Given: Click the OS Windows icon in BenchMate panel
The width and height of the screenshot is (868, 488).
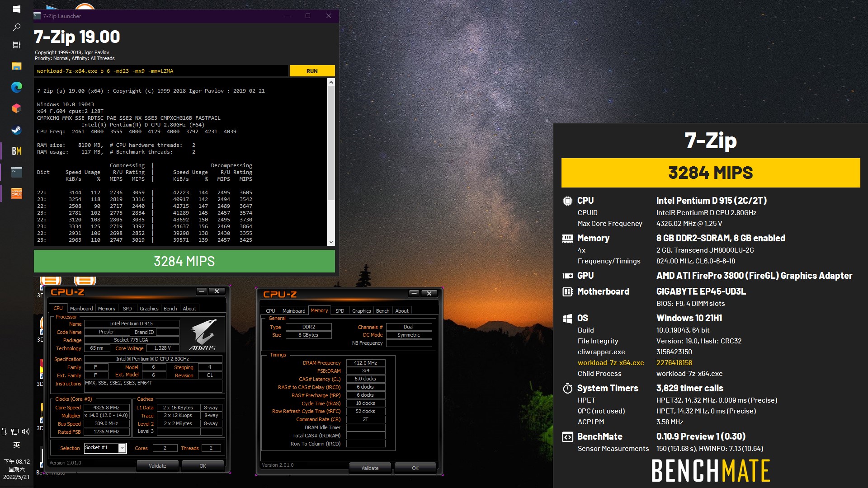Looking at the screenshot, I should [x=567, y=319].
